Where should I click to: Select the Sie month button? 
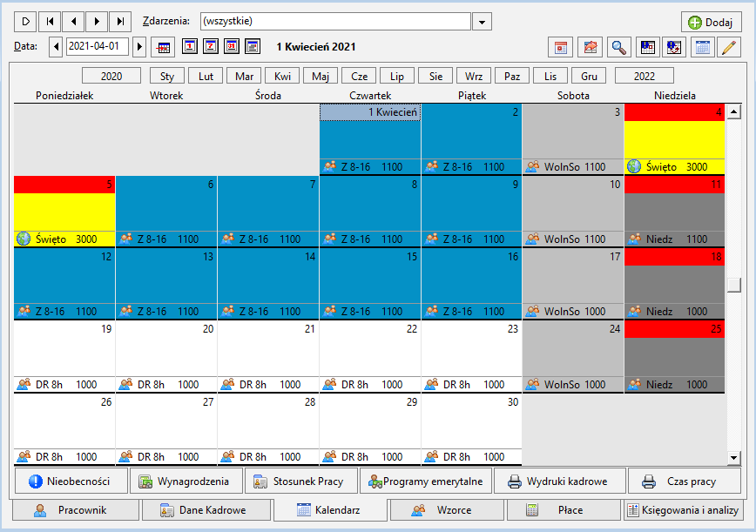(x=435, y=76)
